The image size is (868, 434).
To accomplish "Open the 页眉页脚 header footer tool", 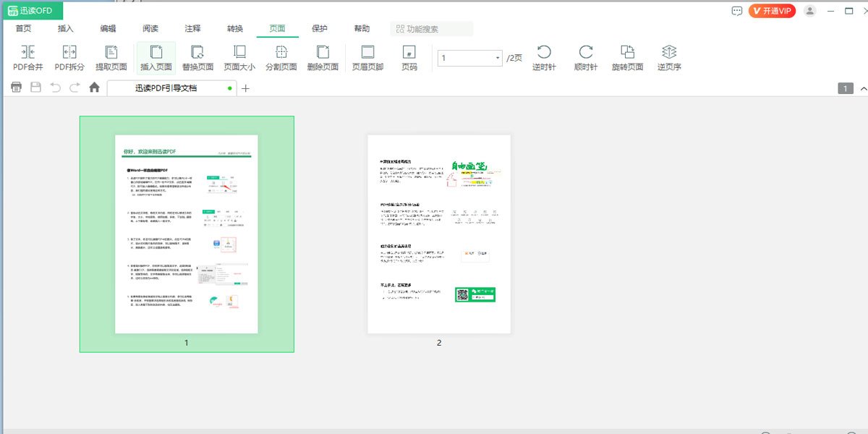I will [367, 53].
